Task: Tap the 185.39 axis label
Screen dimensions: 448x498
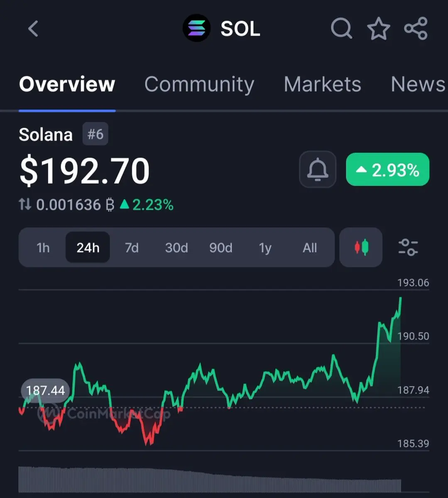Action: click(x=413, y=444)
